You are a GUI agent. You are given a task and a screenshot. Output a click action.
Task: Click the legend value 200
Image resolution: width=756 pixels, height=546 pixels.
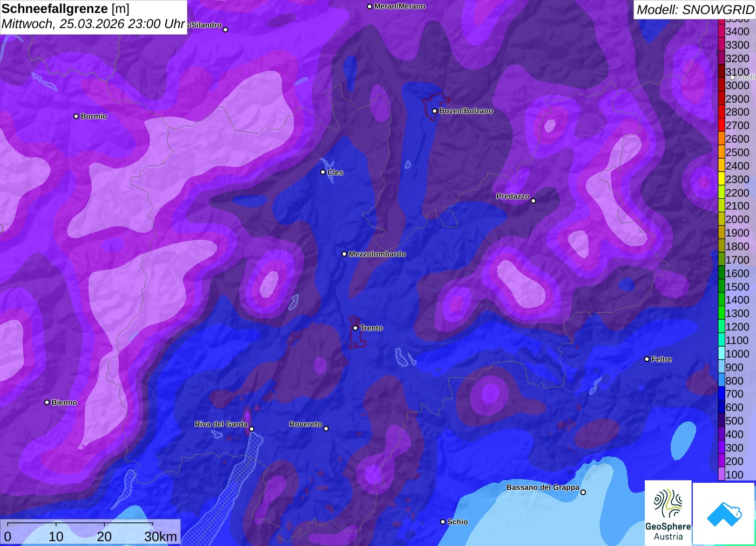click(734, 461)
